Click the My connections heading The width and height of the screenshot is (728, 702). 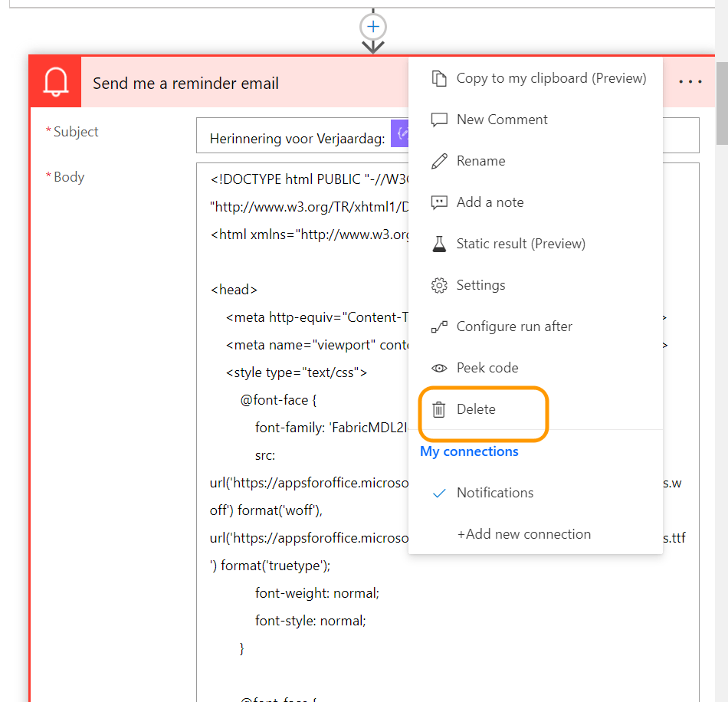point(469,451)
